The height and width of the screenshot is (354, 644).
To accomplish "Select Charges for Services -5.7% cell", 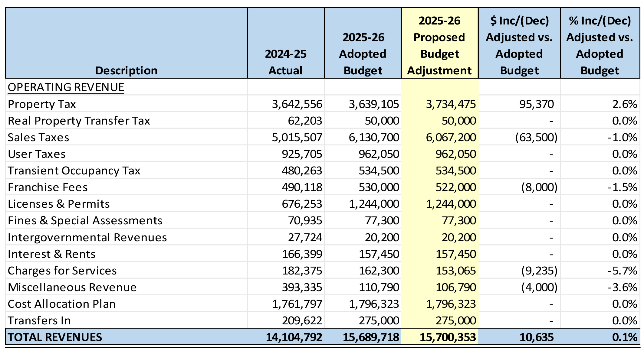I will coord(622,271).
